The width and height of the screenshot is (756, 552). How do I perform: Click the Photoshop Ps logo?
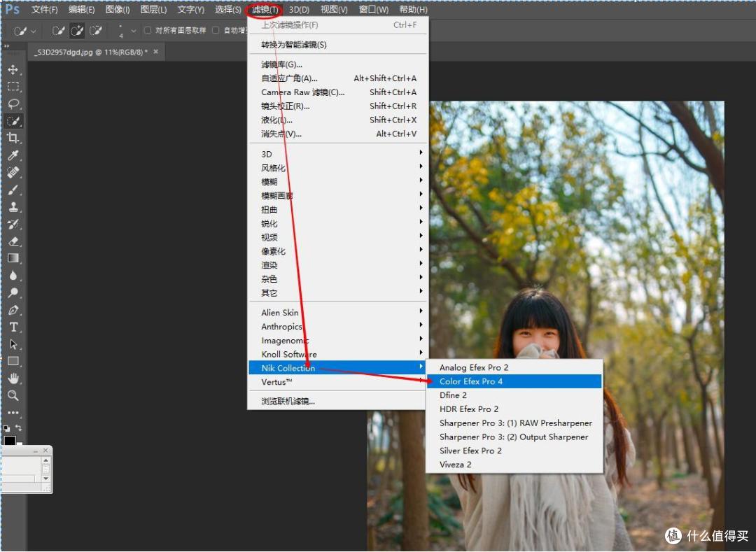pyautogui.click(x=13, y=8)
